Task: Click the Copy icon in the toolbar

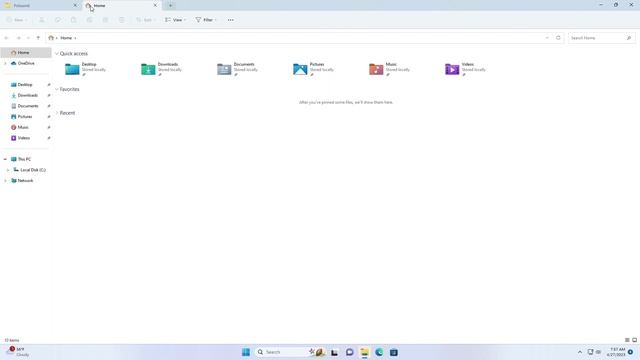Action: 58,20
